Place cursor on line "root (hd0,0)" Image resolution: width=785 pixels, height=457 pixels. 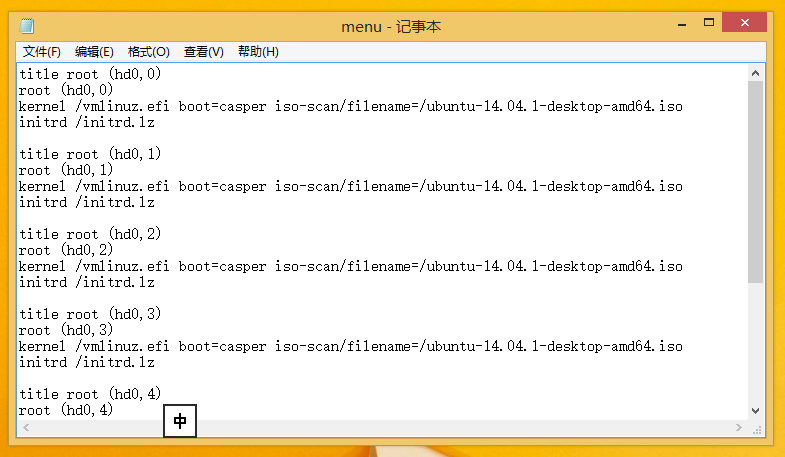66,90
